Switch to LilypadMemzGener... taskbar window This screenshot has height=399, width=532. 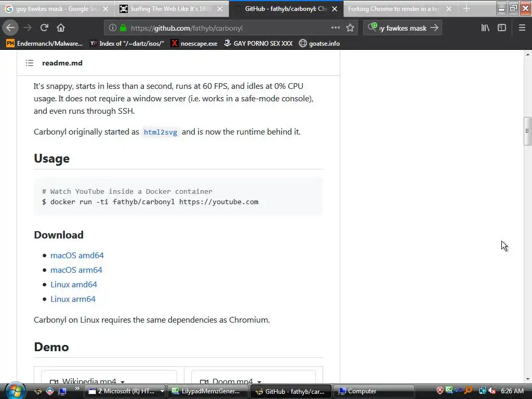(208, 391)
